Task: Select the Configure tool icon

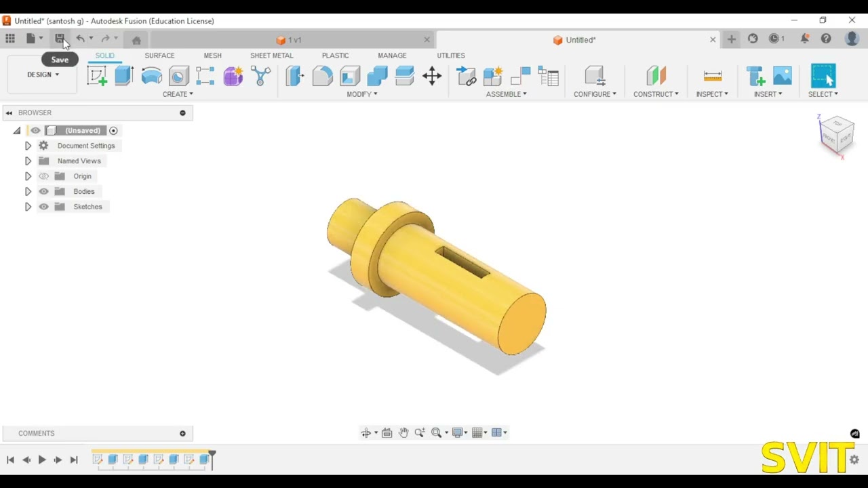Action: pyautogui.click(x=595, y=76)
